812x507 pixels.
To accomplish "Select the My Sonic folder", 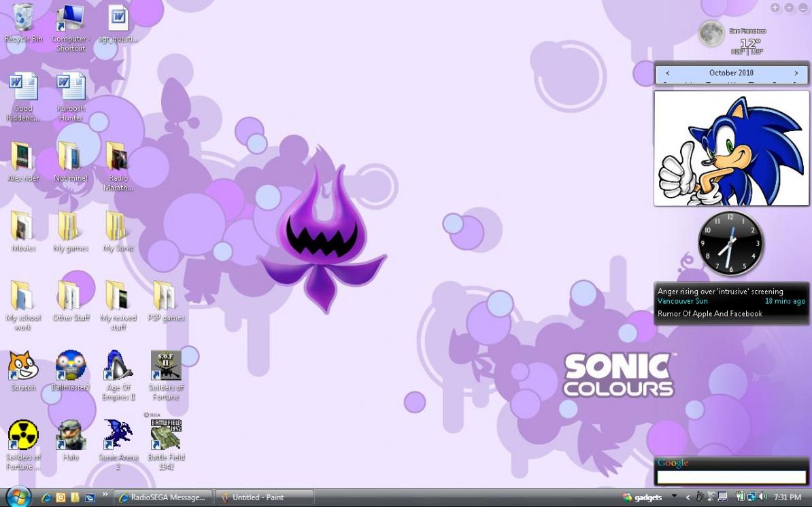I will 118,231.
